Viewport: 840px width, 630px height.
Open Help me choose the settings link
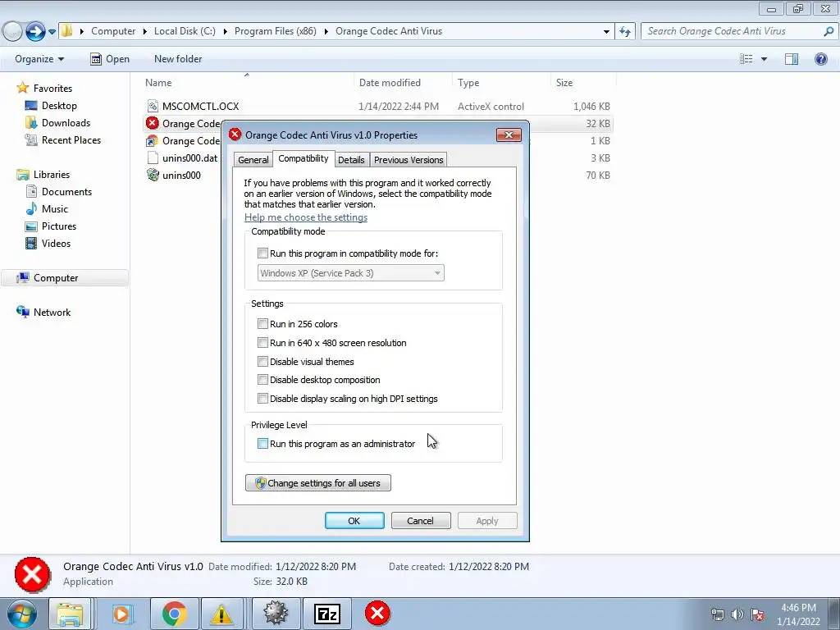coord(306,217)
